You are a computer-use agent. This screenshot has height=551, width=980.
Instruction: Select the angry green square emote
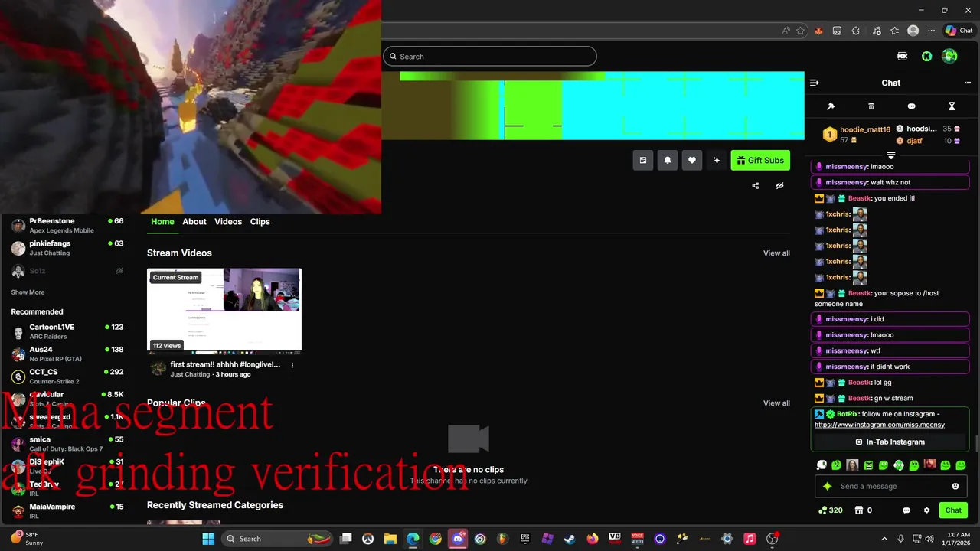coord(868,465)
